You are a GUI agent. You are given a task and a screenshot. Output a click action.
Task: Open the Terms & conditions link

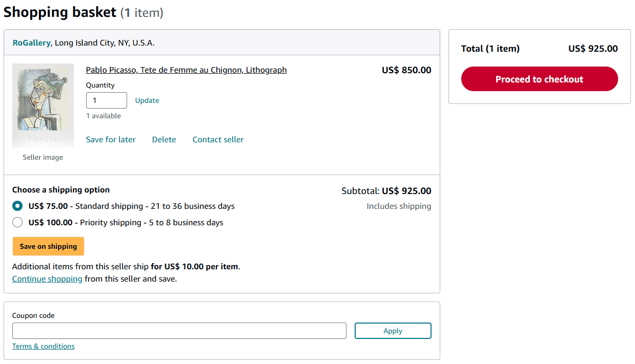[43, 347]
